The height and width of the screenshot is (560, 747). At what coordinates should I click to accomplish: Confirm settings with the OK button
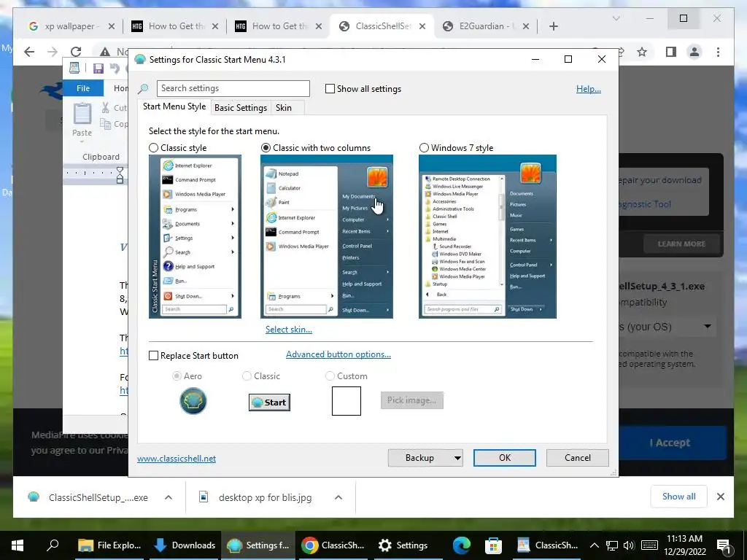point(505,458)
